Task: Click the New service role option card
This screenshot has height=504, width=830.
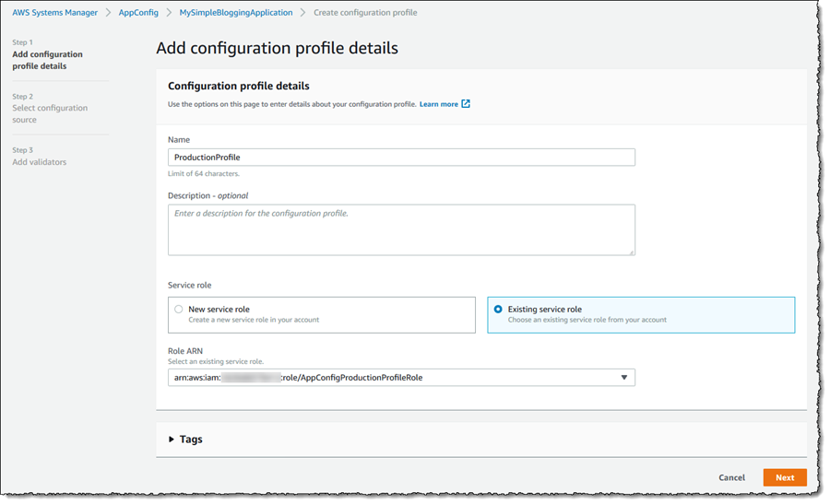Action: [x=321, y=314]
